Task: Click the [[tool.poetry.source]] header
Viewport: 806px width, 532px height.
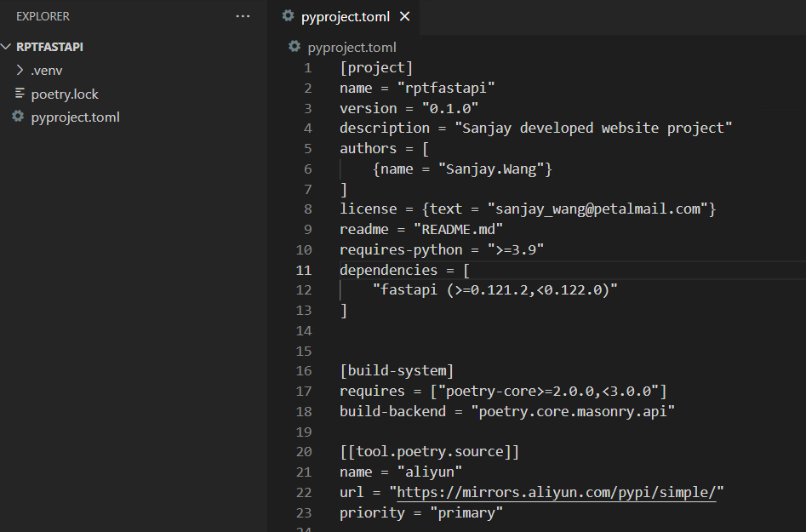Action: click(x=430, y=452)
